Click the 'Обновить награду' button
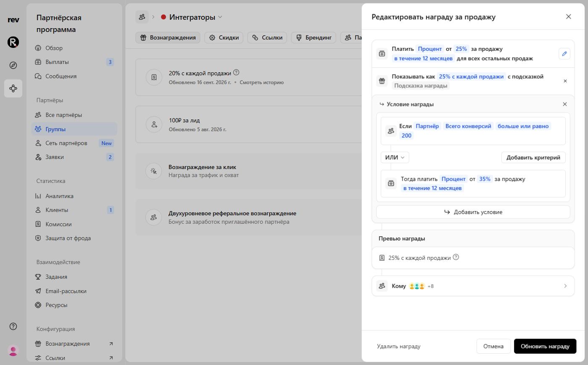The image size is (588, 365). coord(545,346)
